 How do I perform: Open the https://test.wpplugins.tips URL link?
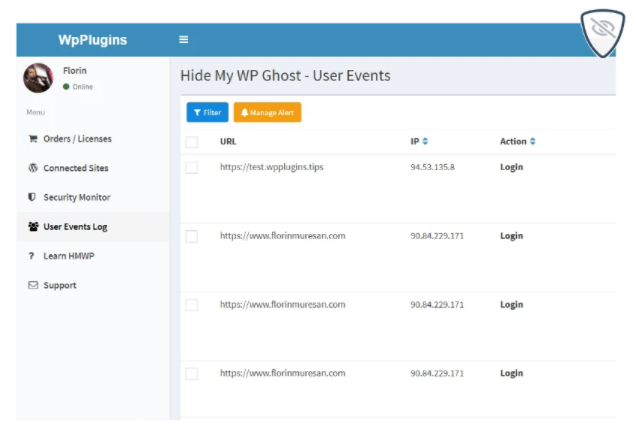(271, 167)
